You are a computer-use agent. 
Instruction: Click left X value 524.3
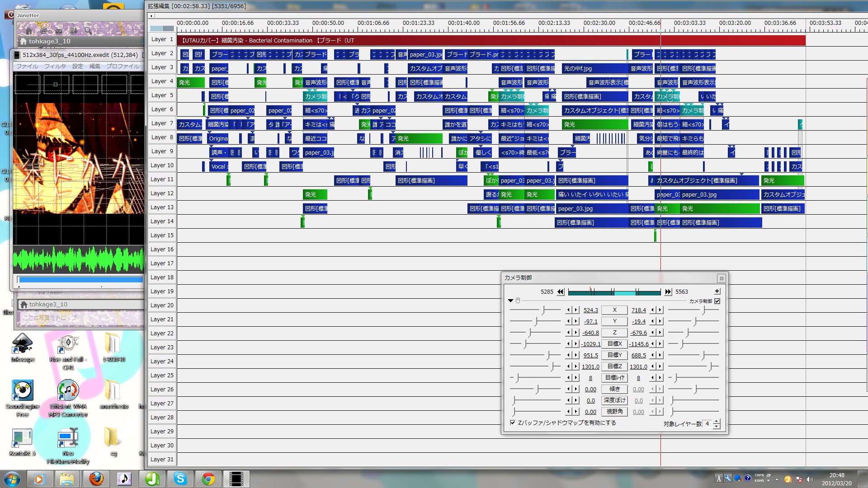[590, 310]
